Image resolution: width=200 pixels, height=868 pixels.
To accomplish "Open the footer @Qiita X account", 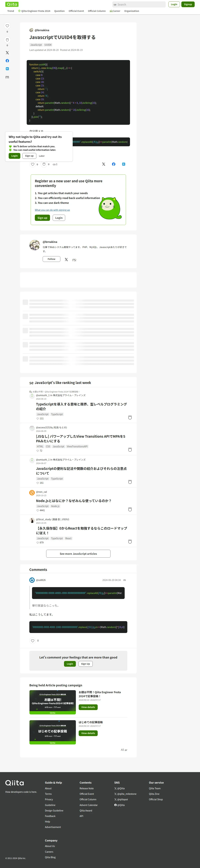I will click(119, 788).
